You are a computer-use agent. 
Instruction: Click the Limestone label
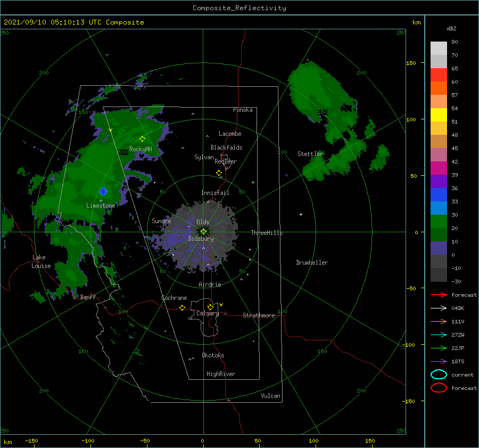coord(101,206)
